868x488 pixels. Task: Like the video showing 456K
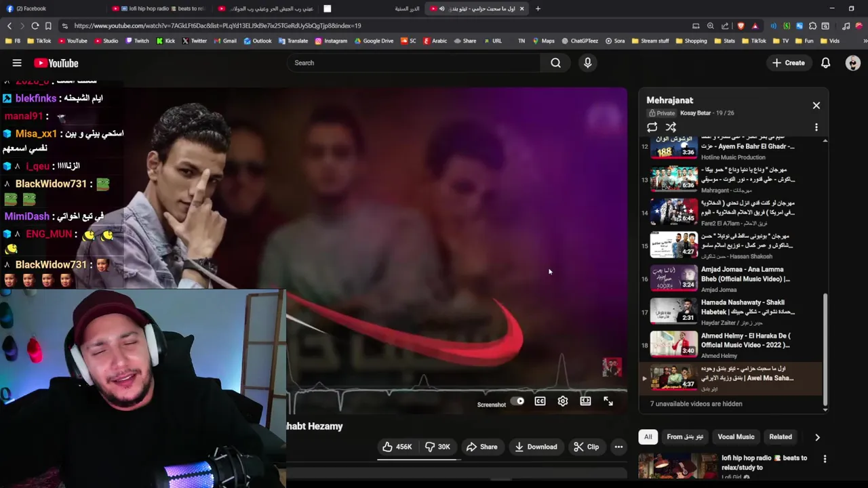[397, 447]
